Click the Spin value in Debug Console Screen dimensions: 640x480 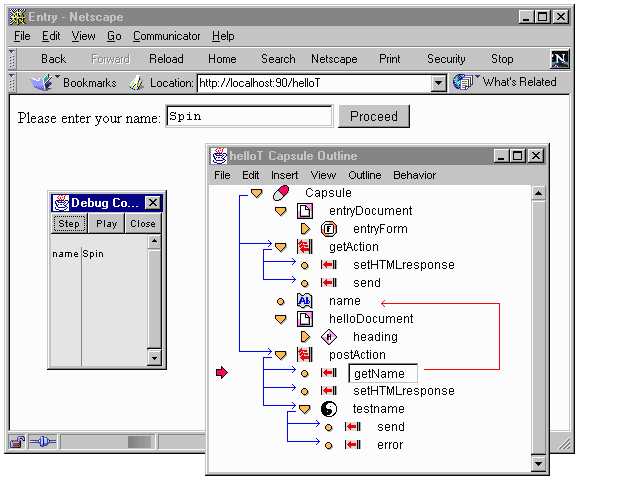pos(93,254)
